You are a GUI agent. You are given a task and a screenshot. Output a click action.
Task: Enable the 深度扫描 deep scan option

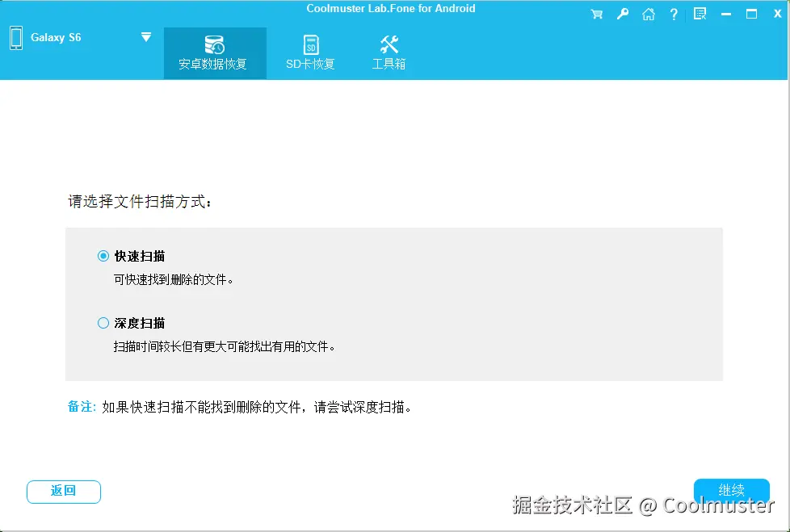(x=103, y=322)
